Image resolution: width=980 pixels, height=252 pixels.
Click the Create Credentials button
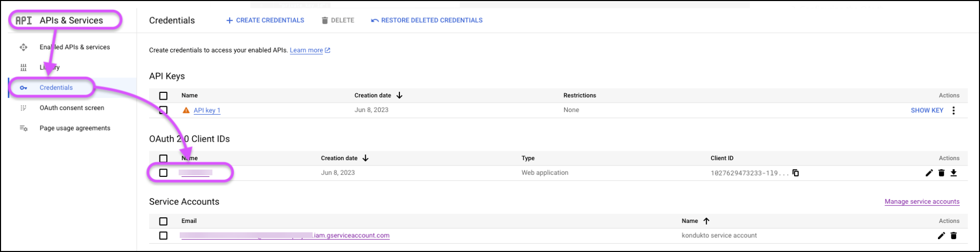[x=265, y=20]
